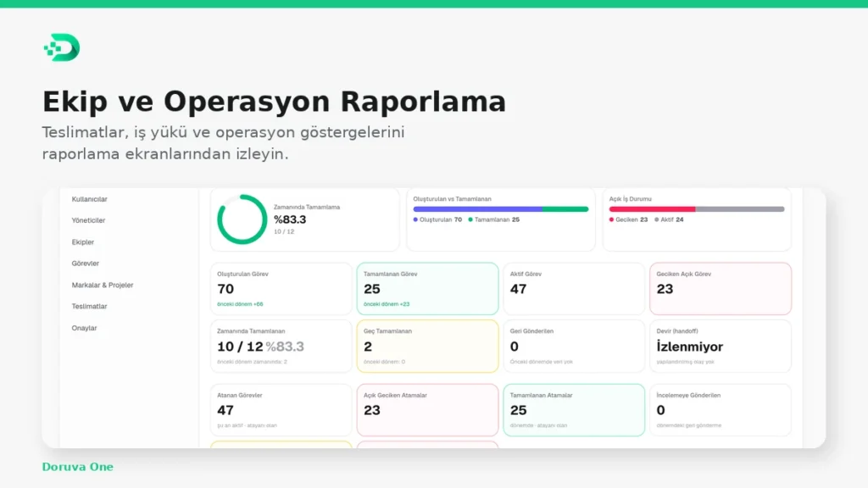Image resolution: width=868 pixels, height=488 pixels.
Task: Click the %83.3 value beside the ring
Action: 290,219
